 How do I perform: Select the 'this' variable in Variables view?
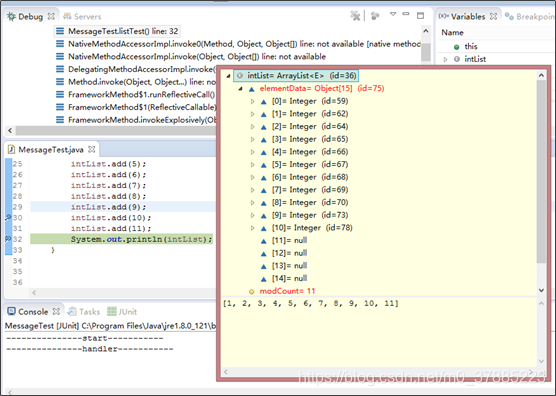point(471,46)
